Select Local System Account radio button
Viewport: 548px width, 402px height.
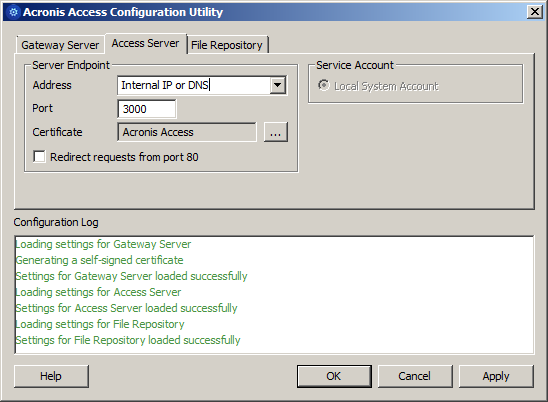point(324,85)
